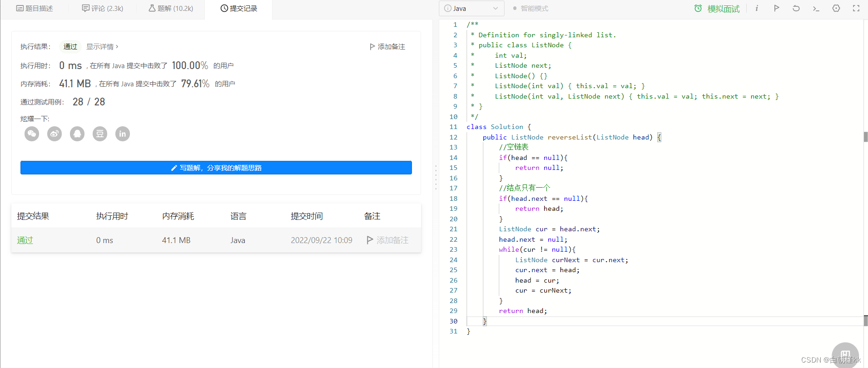Expand 显示详情 result details
Viewport: 868px width, 368px height.
click(x=102, y=47)
